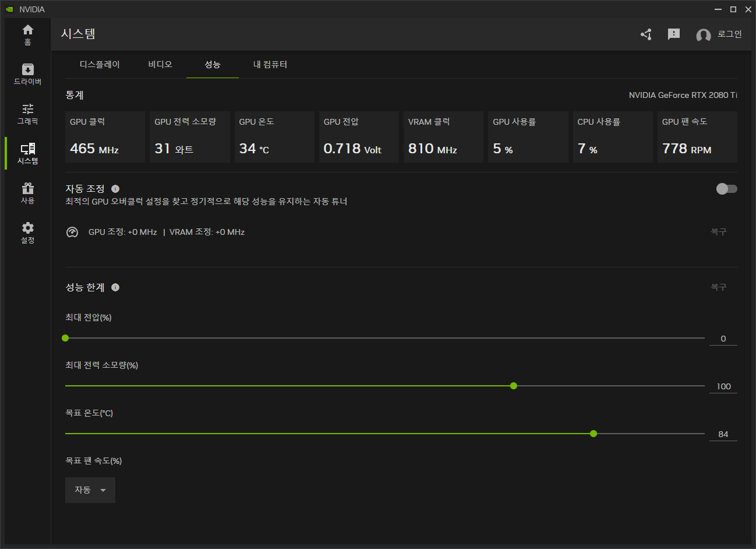Switch to the 비디오 tab

[160, 65]
